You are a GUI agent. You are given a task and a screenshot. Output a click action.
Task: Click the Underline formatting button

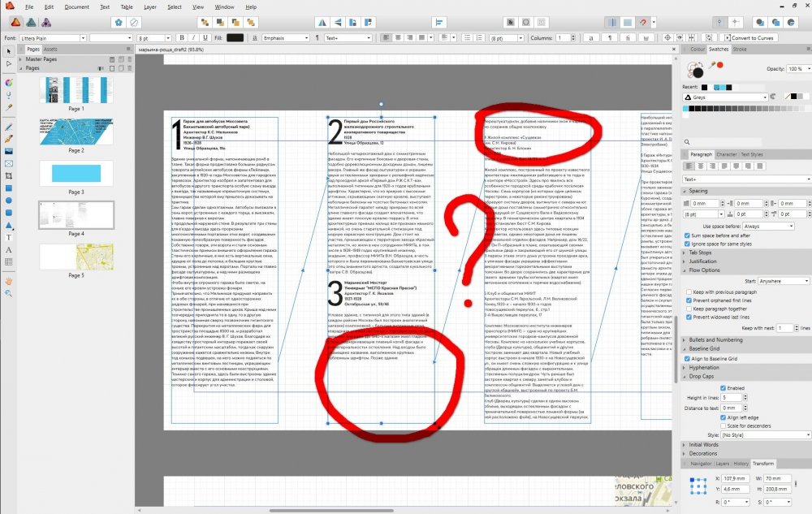(x=206, y=37)
